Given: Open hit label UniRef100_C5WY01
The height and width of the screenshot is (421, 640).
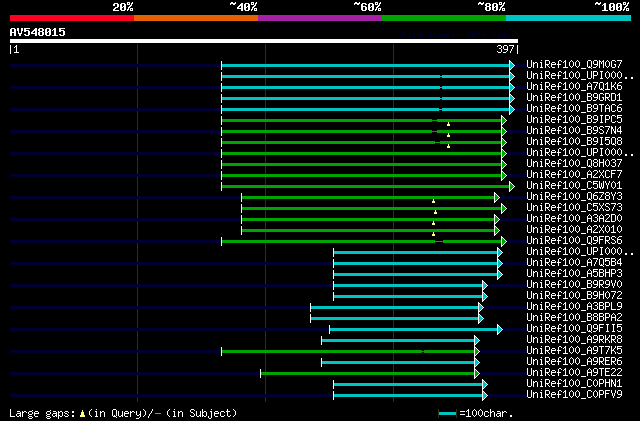Looking at the screenshot, I should (x=574, y=185).
